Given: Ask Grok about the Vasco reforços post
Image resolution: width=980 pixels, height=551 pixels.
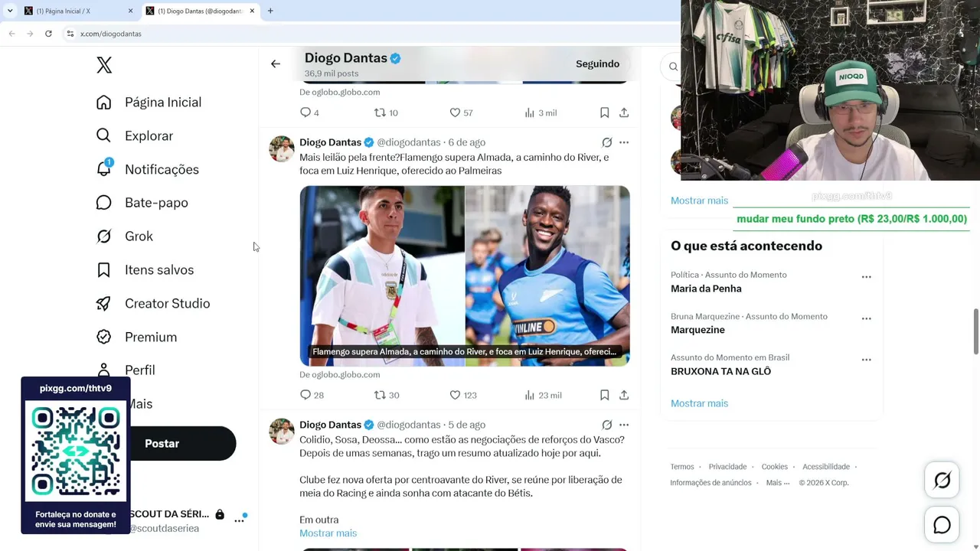Looking at the screenshot, I should pos(607,425).
